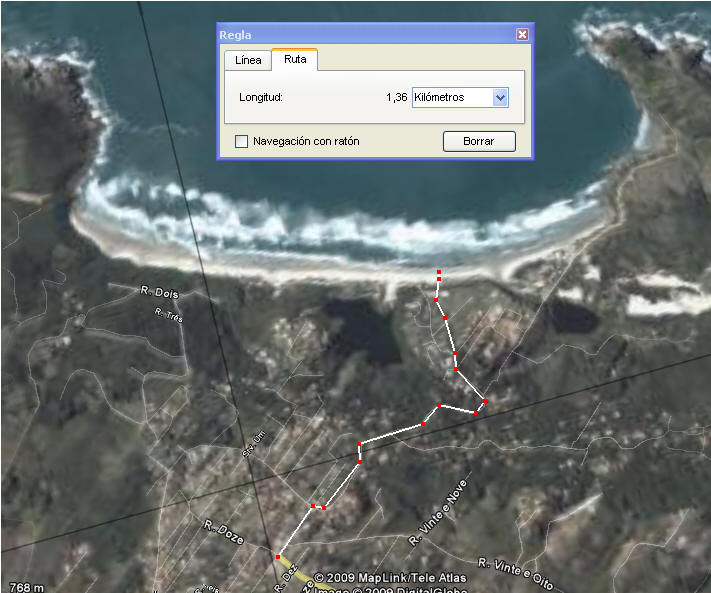
Task: Close the Regla dialog
Action: click(x=522, y=34)
